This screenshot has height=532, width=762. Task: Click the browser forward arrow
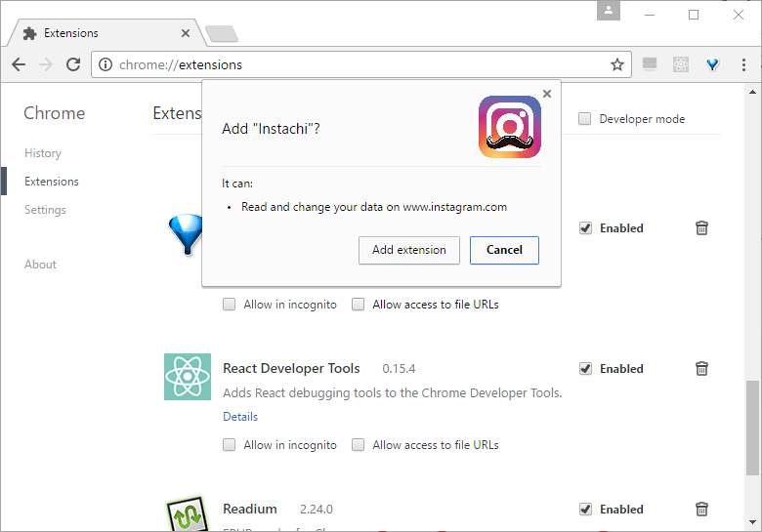46,64
